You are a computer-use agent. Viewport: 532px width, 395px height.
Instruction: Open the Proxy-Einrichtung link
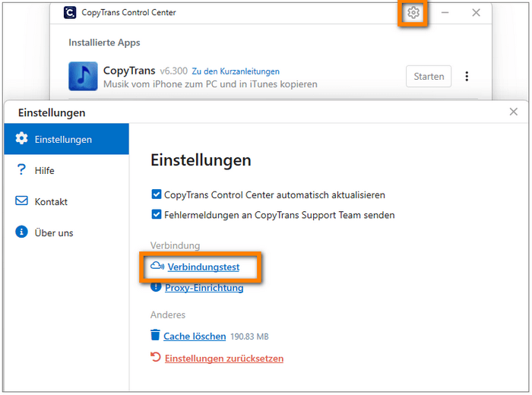point(204,288)
